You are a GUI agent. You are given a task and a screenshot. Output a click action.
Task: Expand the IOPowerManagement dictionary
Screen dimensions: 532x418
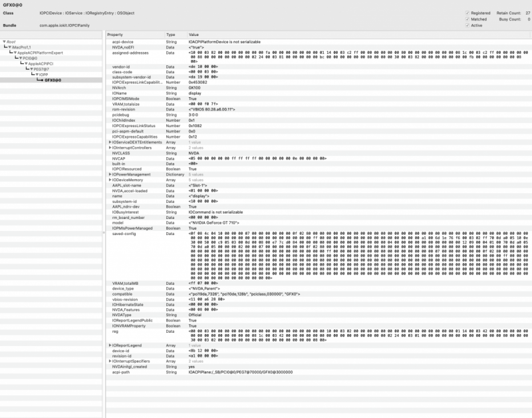[109, 174]
